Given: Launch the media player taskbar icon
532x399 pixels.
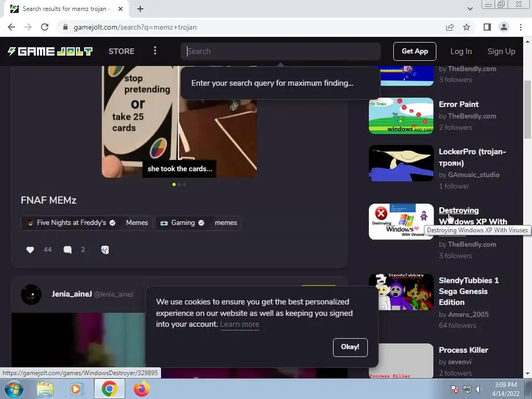Looking at the screenshot, I should pyautogui.click(x=76, y=389).
